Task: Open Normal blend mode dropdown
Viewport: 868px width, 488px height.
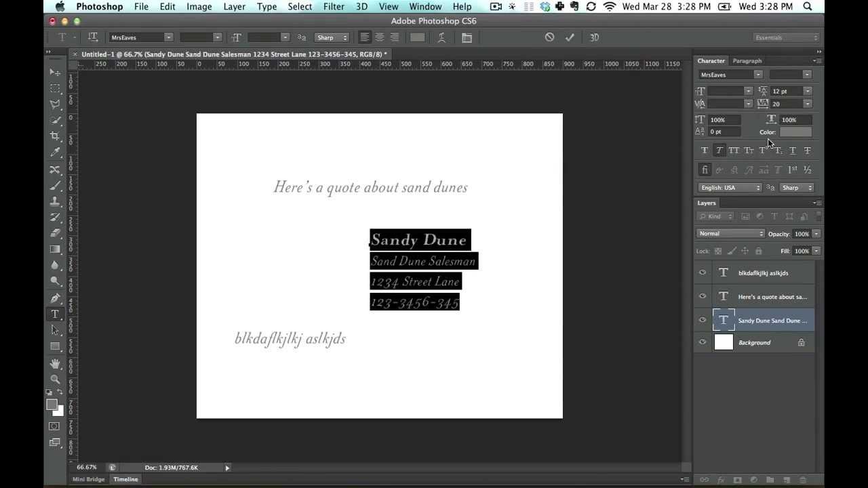Action: 730,234
